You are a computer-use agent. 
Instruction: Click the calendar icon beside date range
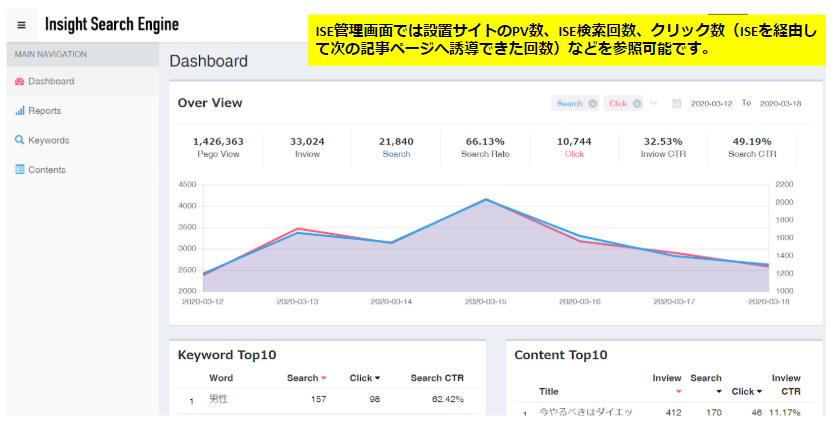(x=677, y=103)
